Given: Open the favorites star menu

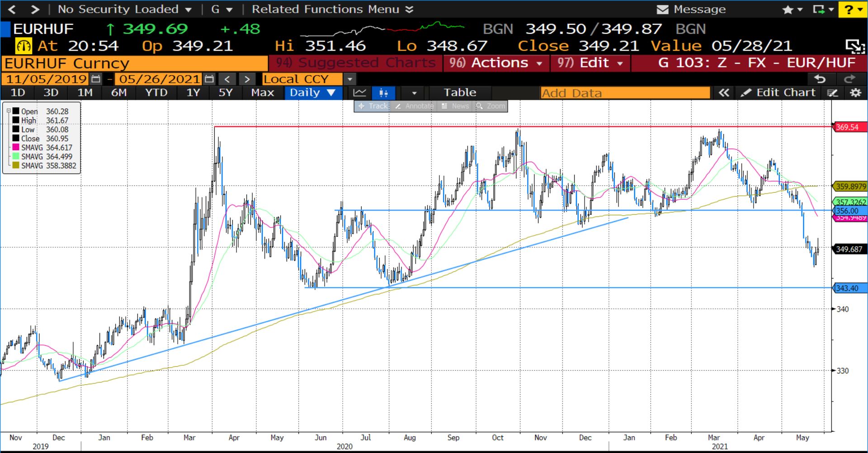Looking at the screenshot, I should tap(792, 9).
